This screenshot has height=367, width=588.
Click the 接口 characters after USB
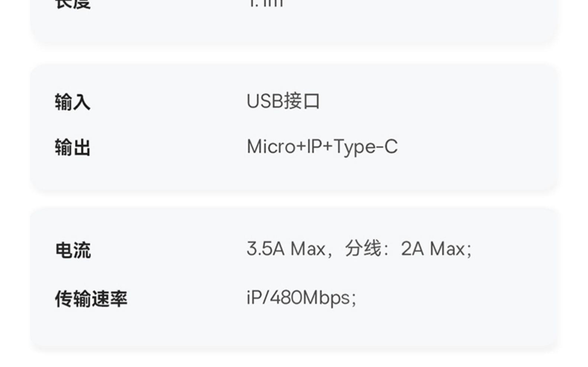302,101
